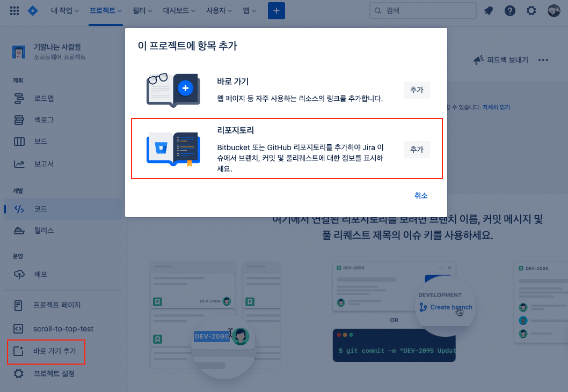Click the 바로 가기 heading in dialog

(232, 82)
